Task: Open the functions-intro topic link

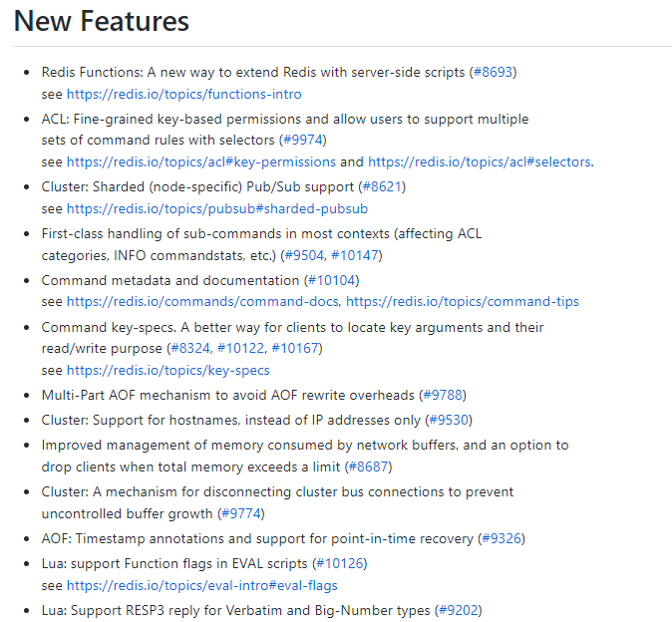Action: 183,95
